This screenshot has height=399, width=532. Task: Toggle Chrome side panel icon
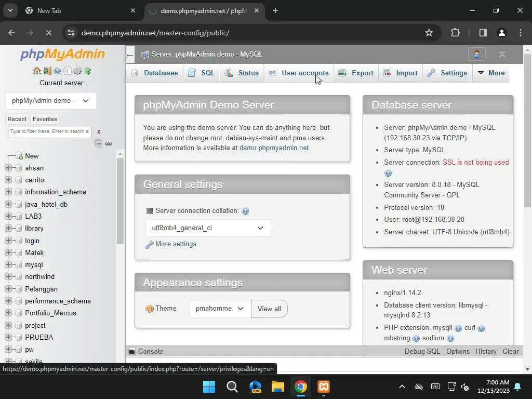[483, 33]
